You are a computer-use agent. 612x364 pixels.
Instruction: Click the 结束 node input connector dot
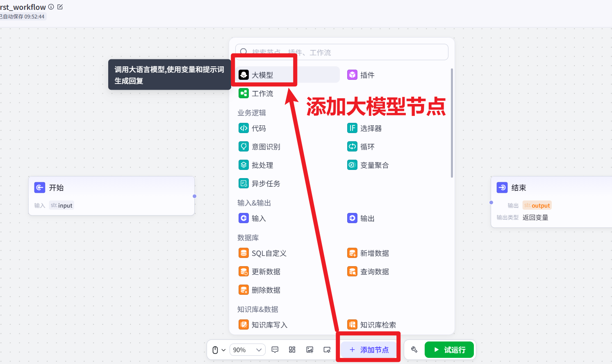[x=491, y=202]
